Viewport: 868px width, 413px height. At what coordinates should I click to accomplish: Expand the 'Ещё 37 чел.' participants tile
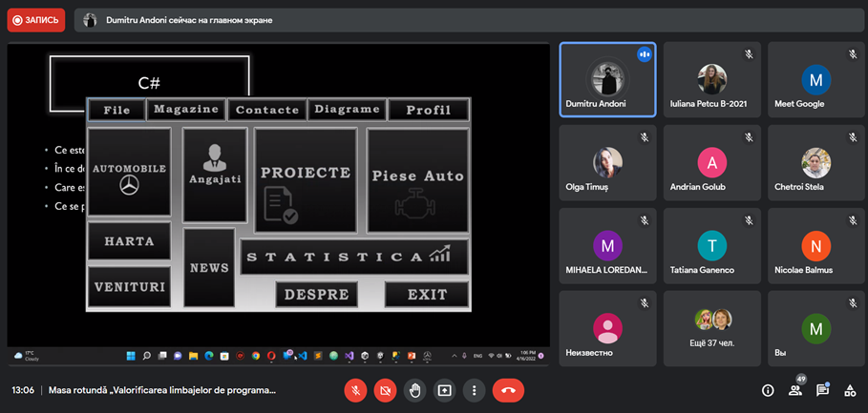(711, 329)
